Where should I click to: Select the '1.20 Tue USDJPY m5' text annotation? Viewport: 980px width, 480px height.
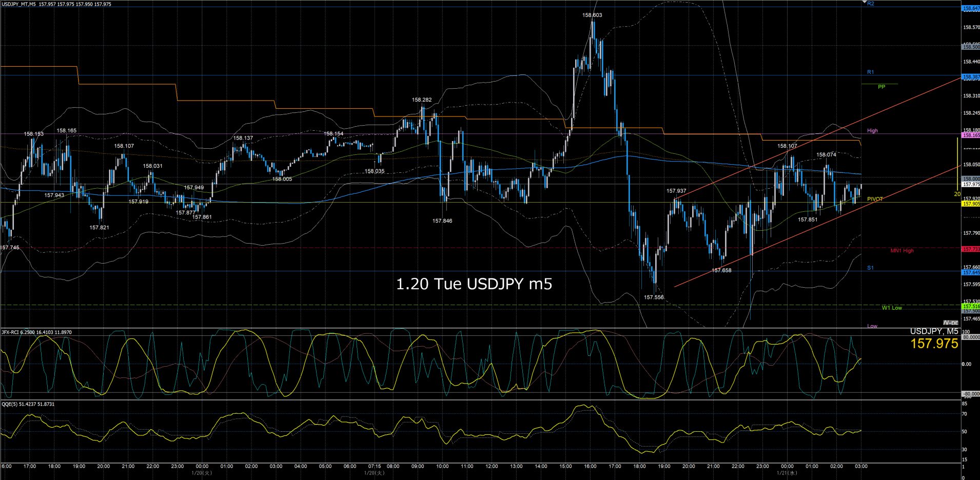[474, 284]
